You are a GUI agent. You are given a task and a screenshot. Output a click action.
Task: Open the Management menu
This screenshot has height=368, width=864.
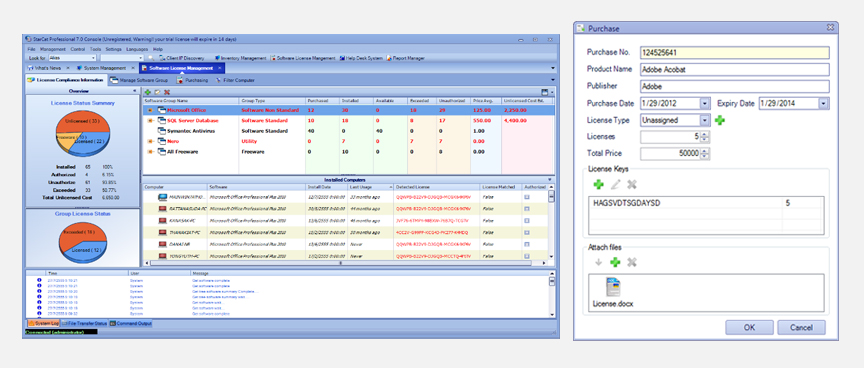pyautogui.click(x=53, y=49)
